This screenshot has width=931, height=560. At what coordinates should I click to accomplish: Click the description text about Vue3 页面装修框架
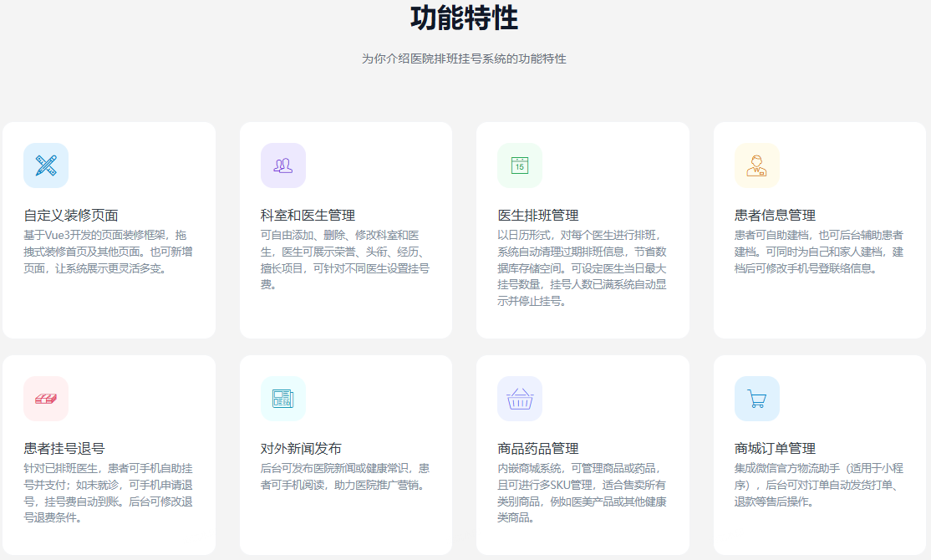(x=105, y=252)
